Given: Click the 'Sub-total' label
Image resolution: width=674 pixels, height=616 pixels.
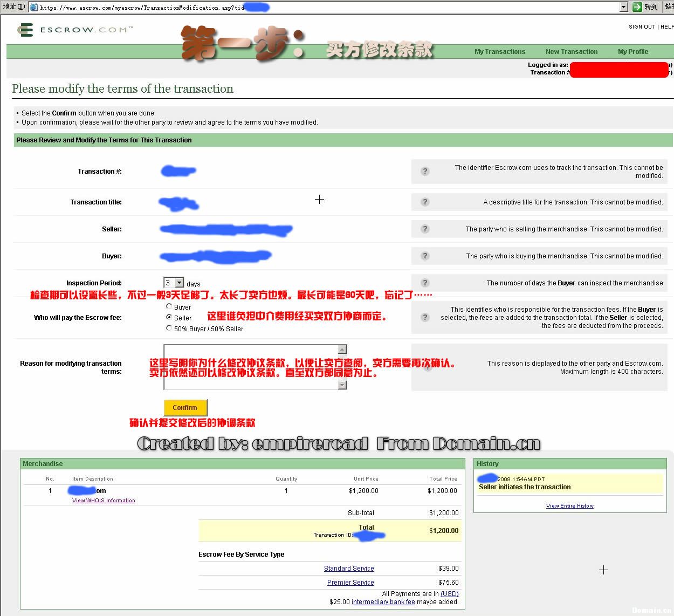Looking at the screenshot, I should pos(361,513).
